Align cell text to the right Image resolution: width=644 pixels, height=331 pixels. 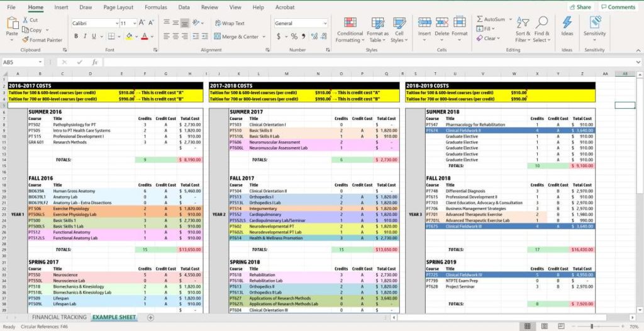(185, 36)
